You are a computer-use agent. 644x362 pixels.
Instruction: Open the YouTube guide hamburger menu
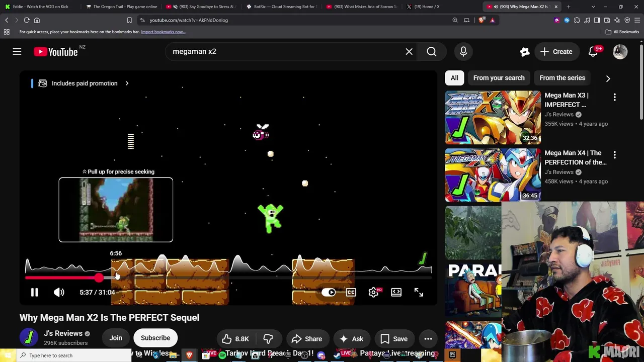[17, 52]
